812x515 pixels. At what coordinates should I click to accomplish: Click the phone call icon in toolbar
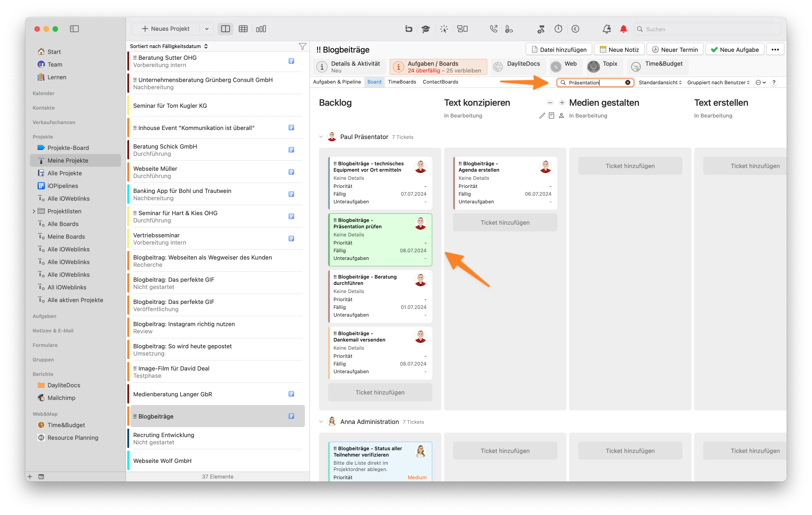tap(493, 29)
